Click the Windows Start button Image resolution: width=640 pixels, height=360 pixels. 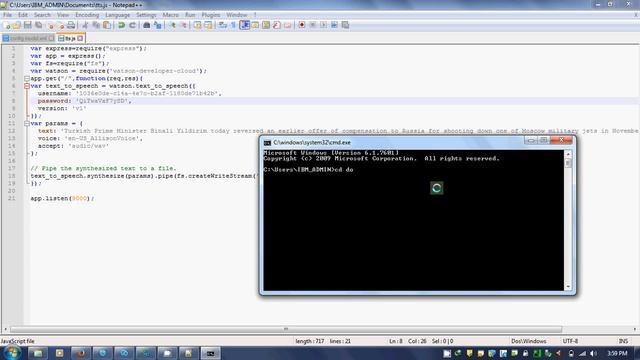pos(11,353)
